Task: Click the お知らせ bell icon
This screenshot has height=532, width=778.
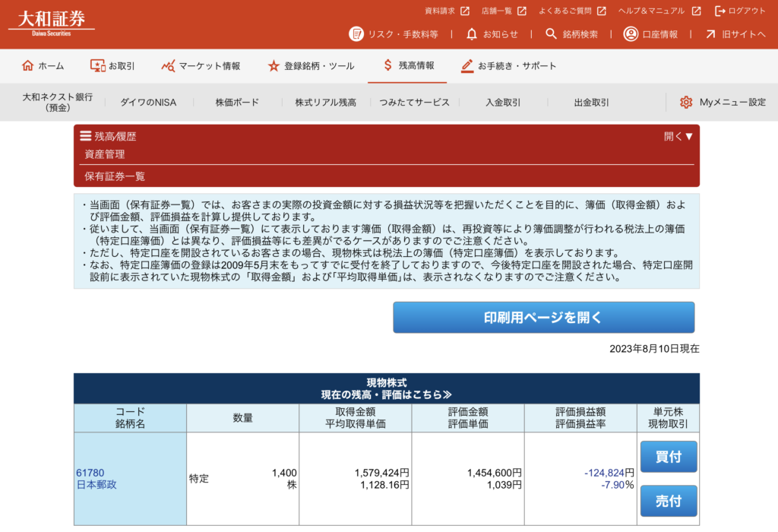Action: pyautogui.click(x=472, y=33)
